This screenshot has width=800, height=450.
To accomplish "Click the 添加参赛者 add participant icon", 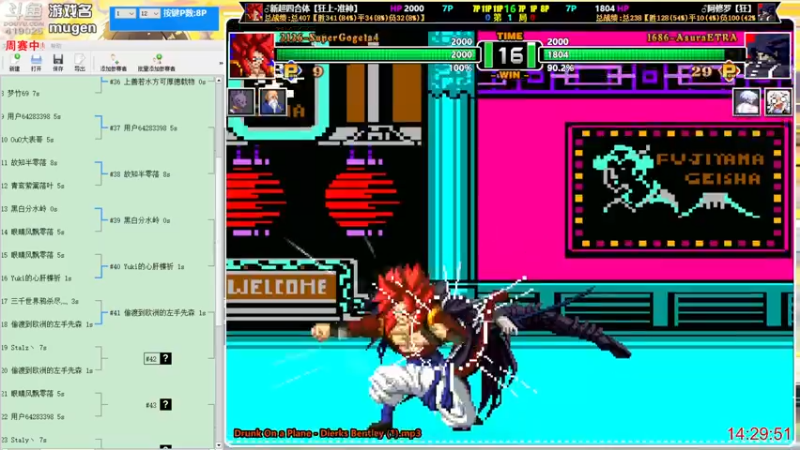I will (113, 62).
